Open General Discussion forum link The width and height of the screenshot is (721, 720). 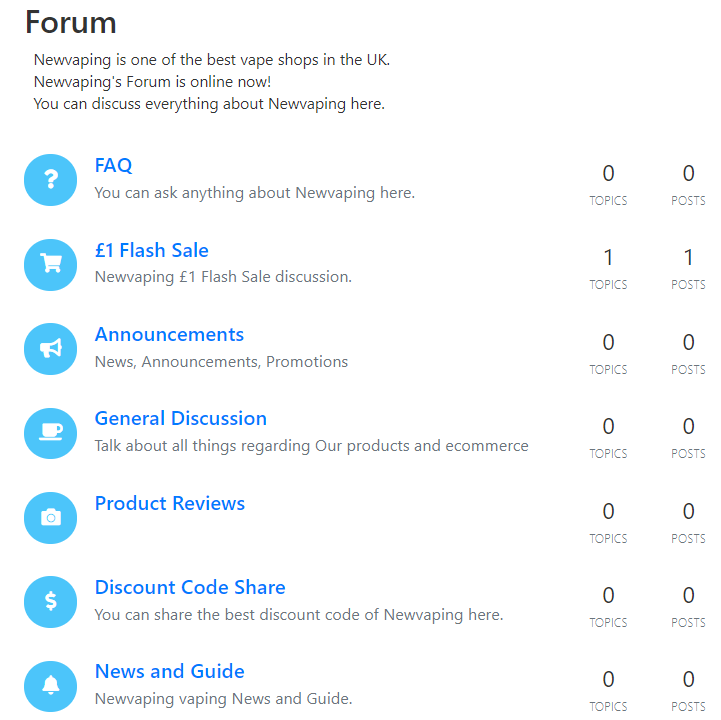[180, 418]
